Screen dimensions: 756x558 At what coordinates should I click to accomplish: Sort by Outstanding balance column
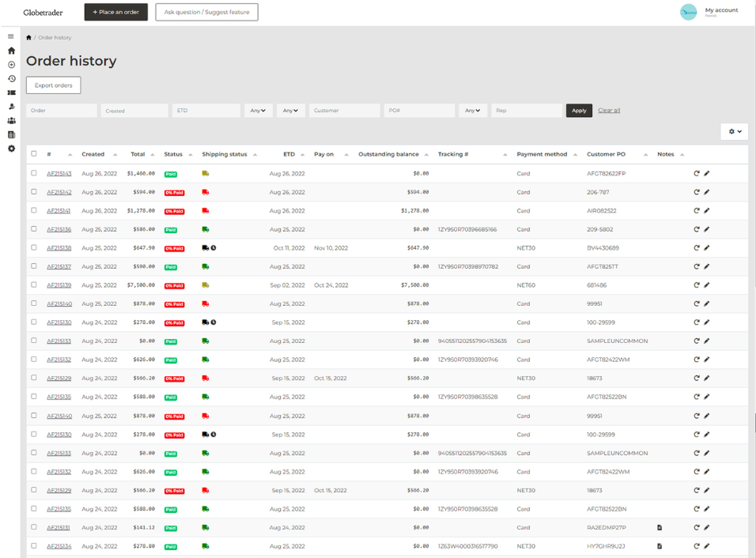point(394,154)
